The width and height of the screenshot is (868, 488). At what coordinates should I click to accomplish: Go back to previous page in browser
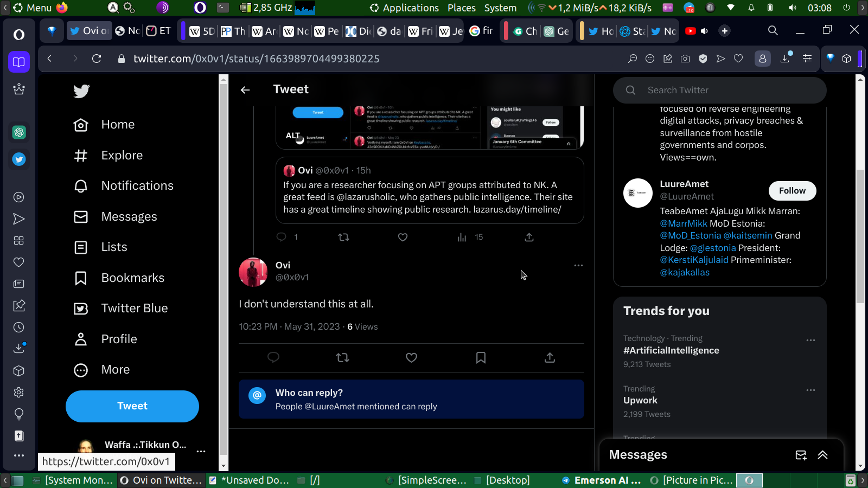49,59
